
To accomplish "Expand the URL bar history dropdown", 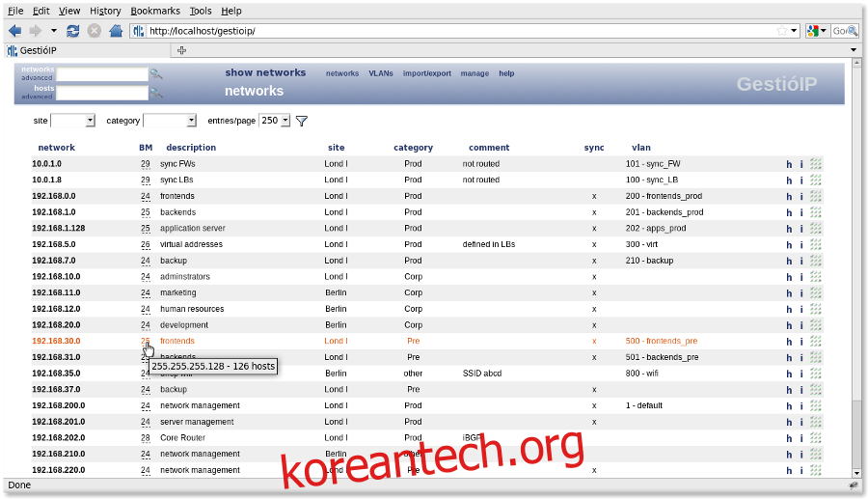I will pyautogui.click(x=794, y=31).
